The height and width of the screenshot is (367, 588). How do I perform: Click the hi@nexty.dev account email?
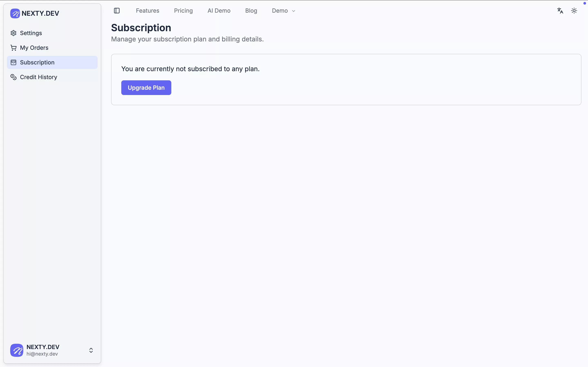click(x=42, y=354)
